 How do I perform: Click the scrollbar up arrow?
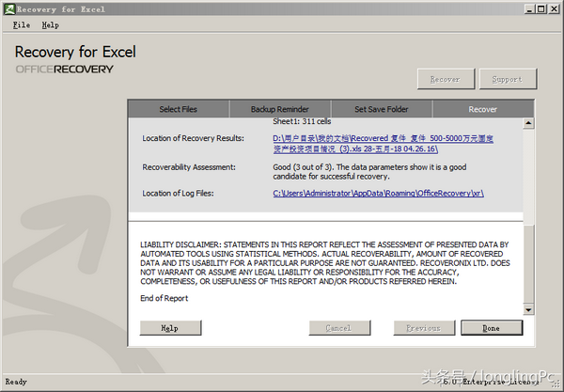coord(528,123)
